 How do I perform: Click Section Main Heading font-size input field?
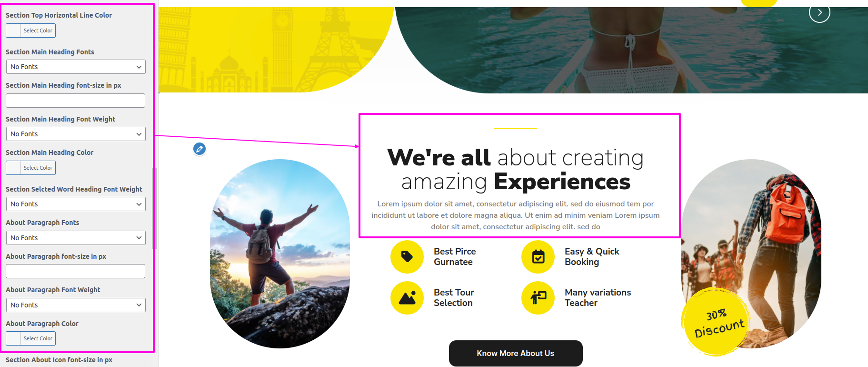click(75, 101)
